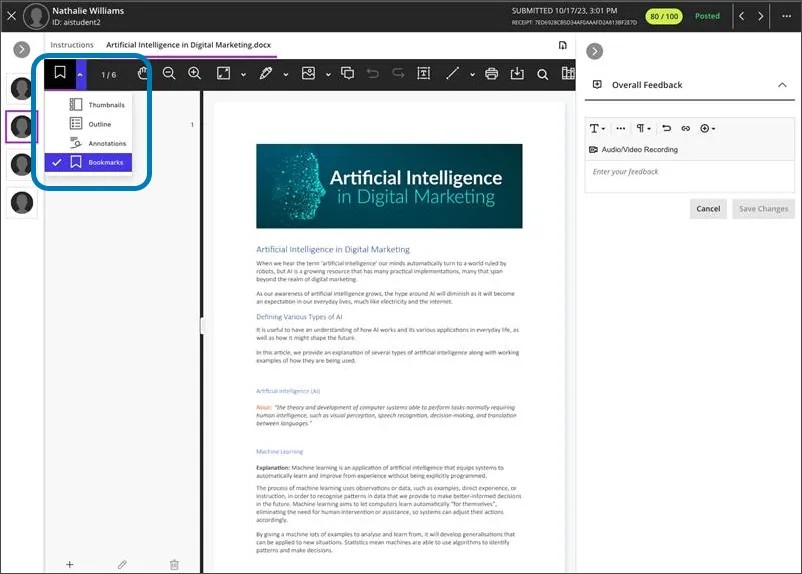Viewport: 802px width, 574px height.
Task: Download the submission file
Action: click(517, 74)
